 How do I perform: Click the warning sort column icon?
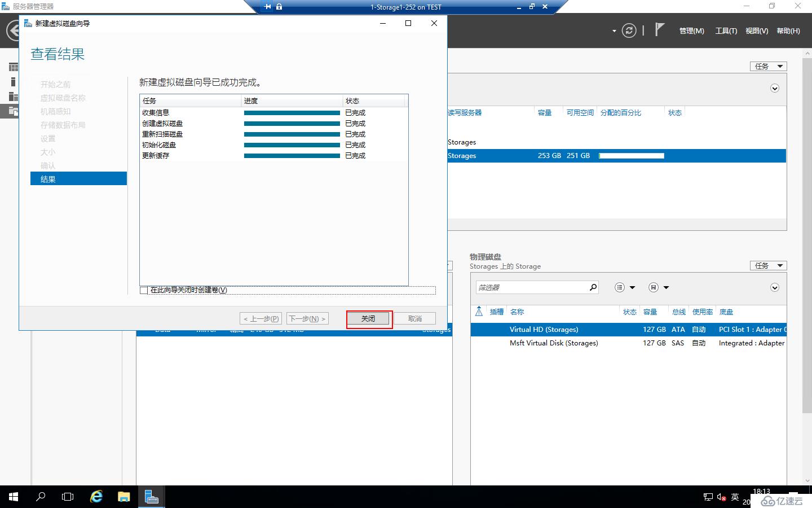[x=479, y=312]
